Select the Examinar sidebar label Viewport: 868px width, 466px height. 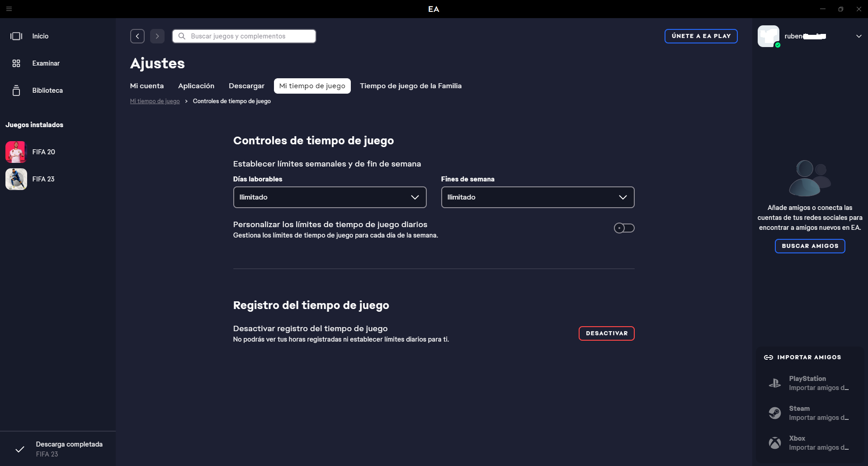(46, 63)
